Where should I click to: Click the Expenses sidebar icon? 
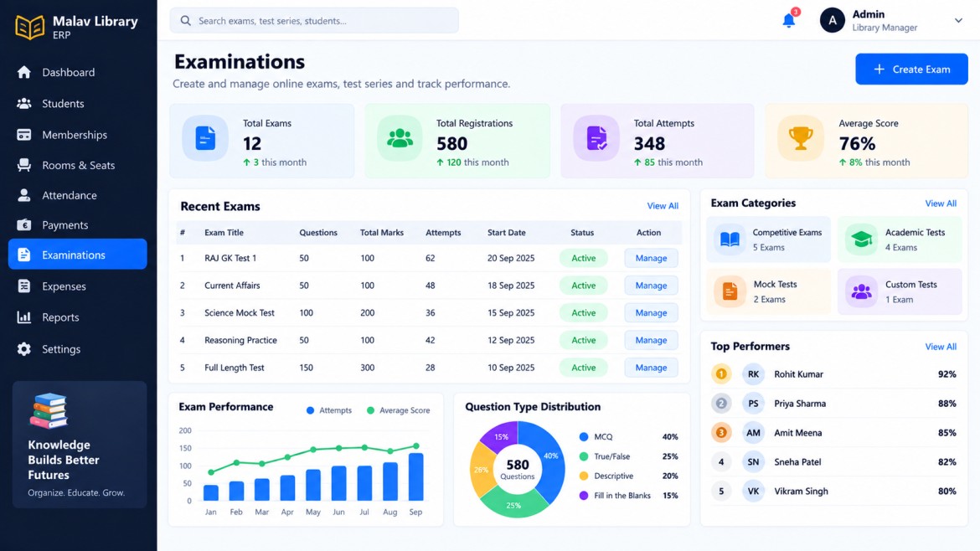pyautogui.click(x=23, y=286)
